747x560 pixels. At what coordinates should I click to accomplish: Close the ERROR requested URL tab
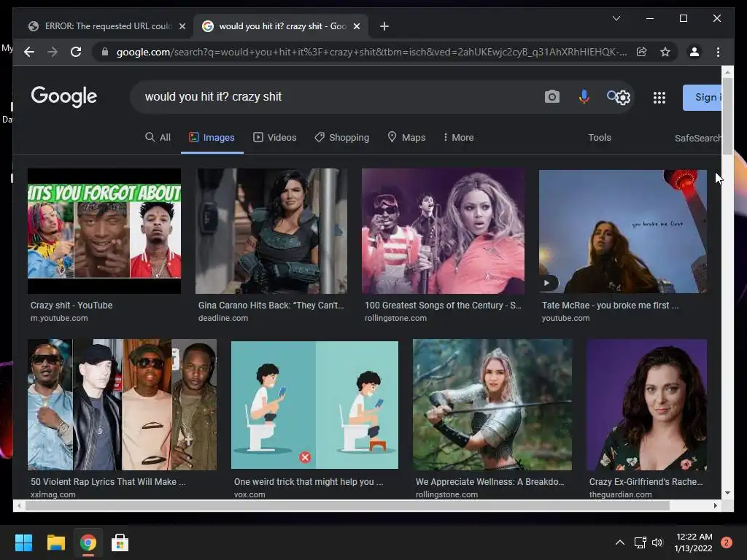[182, 26]
